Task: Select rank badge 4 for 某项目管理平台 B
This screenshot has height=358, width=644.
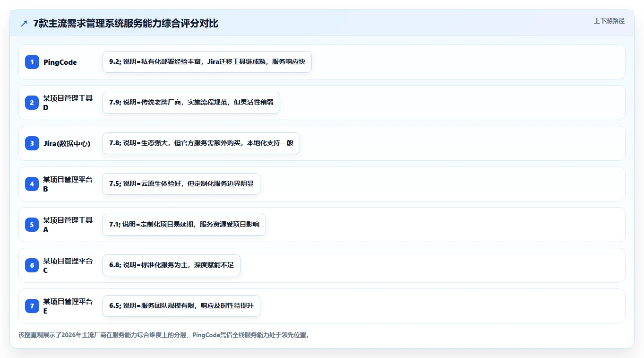Action: tap(32, 184)
